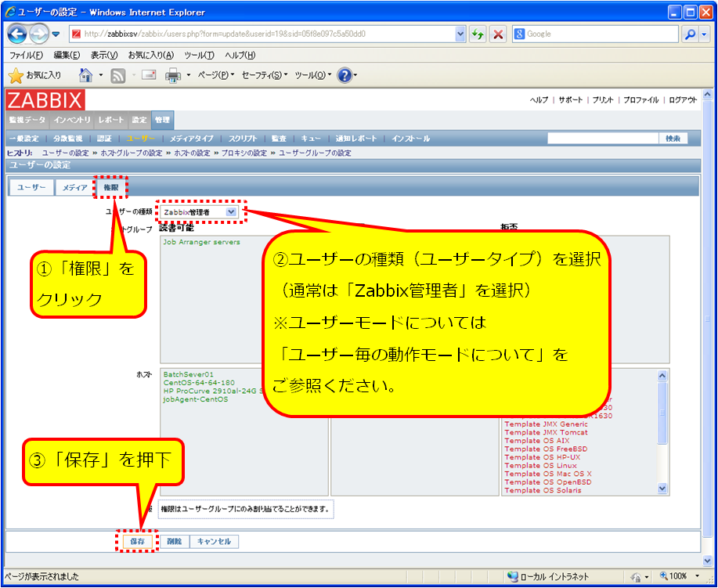
Task: Expand the print options dropdown arrow
Action: (188, 75)
